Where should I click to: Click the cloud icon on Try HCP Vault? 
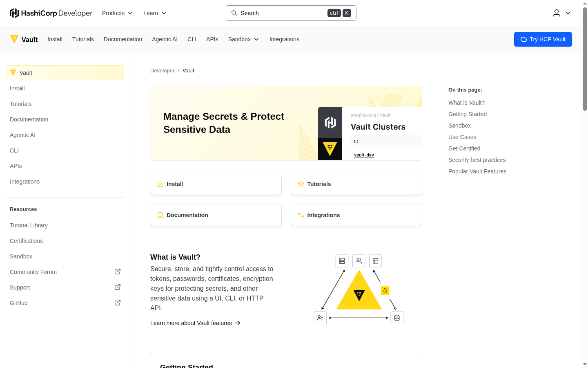[524, 39]
